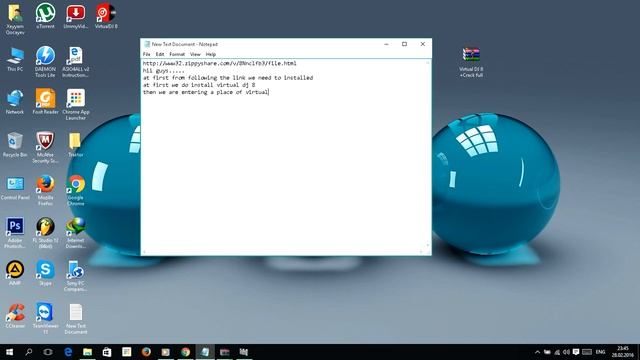Change input language ENG indicator
640x360 pixels.
pyautogui.click(x=600, y=352)
